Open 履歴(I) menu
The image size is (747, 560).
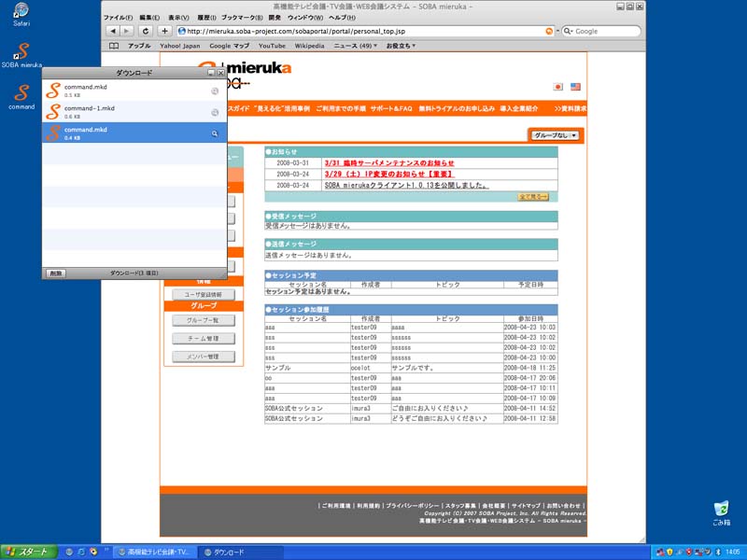pyautogui.click(x=206, y=18)
